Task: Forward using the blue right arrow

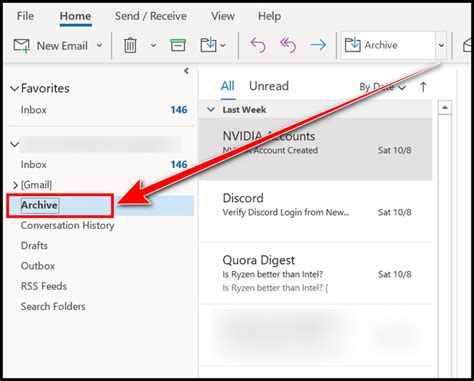Action: 318,45
